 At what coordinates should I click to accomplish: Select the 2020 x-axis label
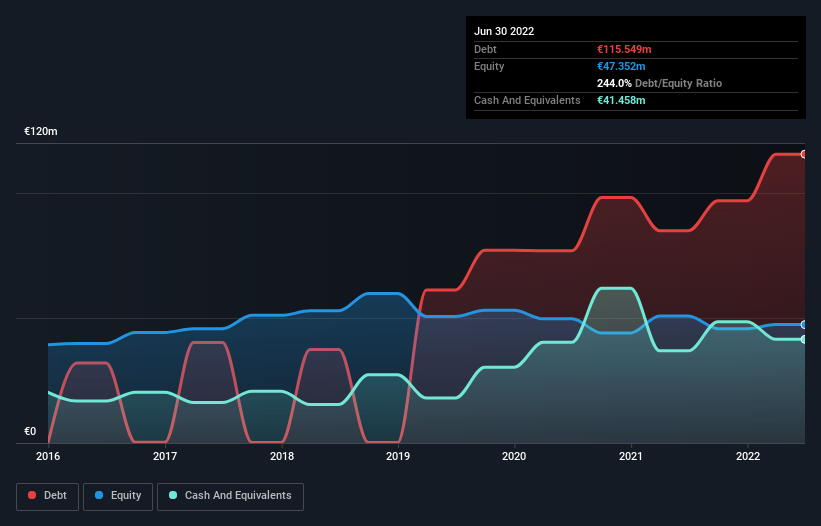(514, 456)
